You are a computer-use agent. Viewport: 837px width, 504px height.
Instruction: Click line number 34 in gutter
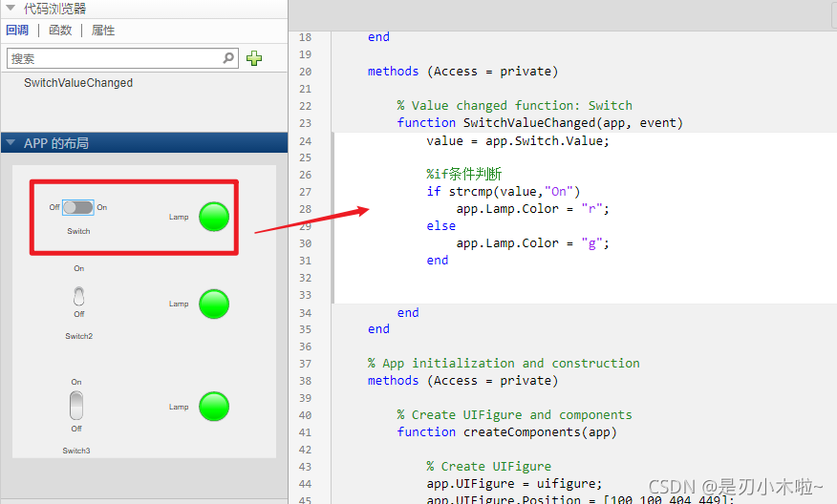(306, 313)
